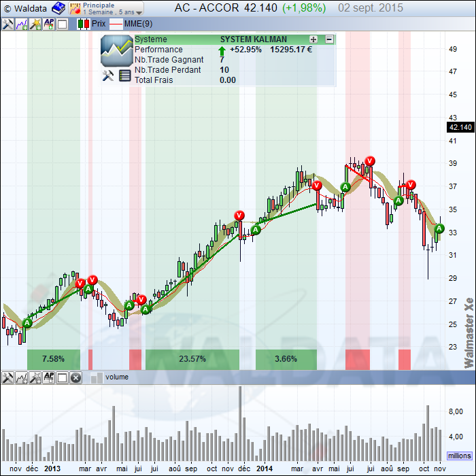Click the 8,00 volume axis label
The width and height of the screenshot is (476, 476).
click(456, 411)
